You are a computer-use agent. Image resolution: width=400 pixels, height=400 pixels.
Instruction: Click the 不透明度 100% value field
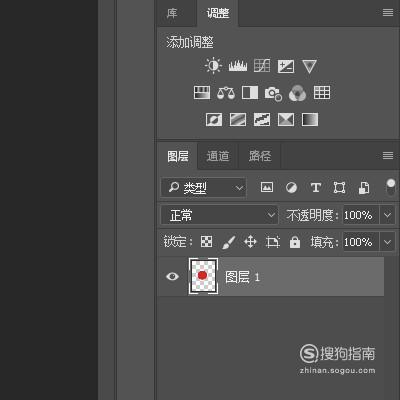(x=361, y=215)
